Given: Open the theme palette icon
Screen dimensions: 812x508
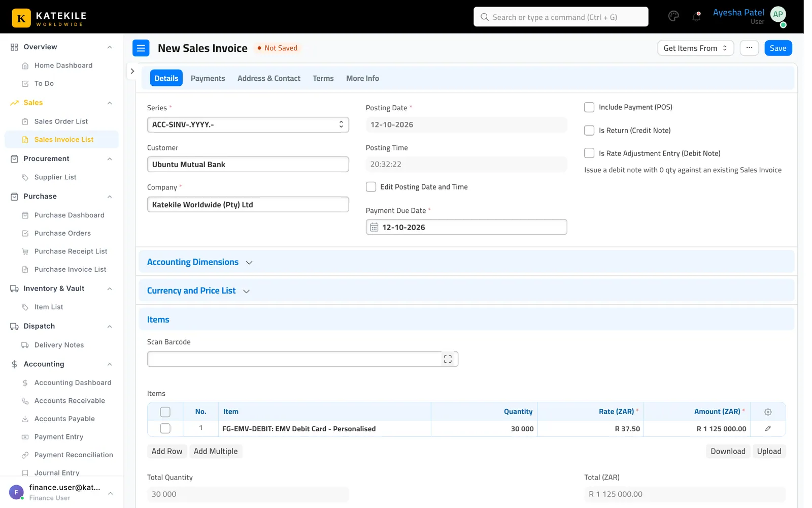Looking at the screenshot, I should tap(673, 17).
